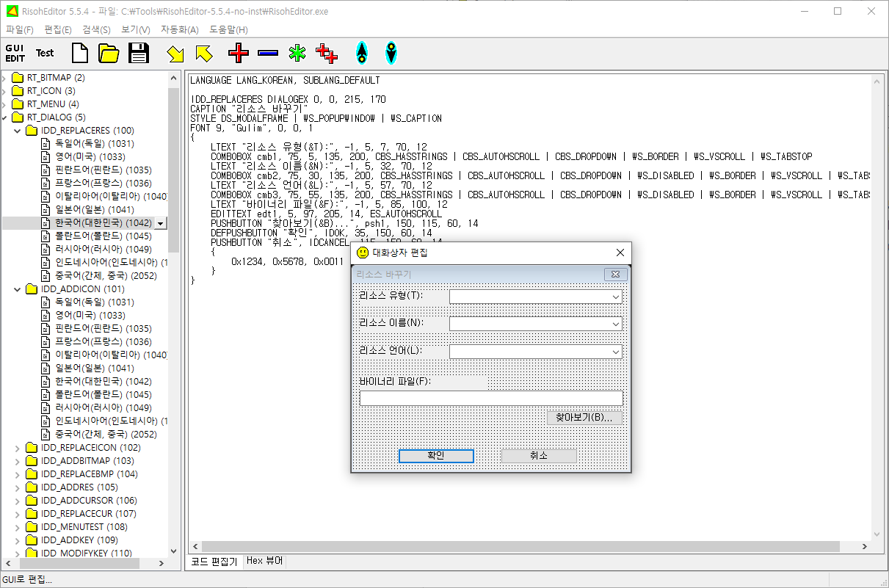This screenshot has height=588, width=889.
Task: Click the double red plus clone icon
Action: 327,53
